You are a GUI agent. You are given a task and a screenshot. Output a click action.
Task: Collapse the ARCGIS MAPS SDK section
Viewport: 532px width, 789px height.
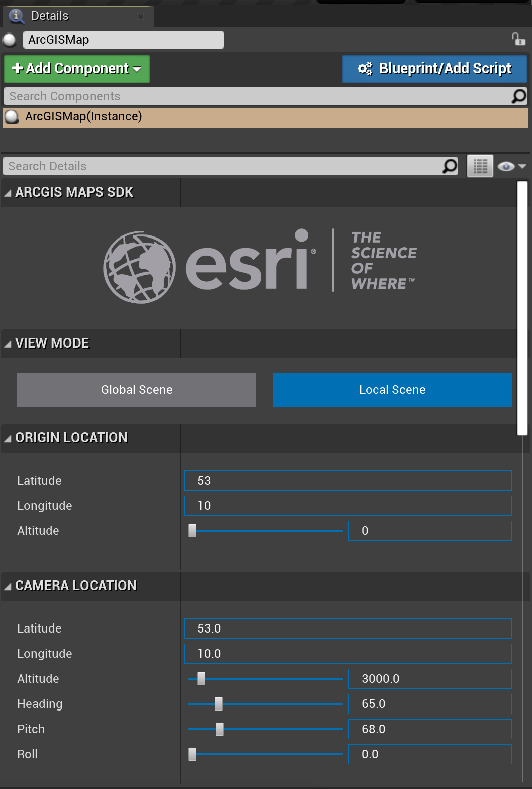pyautogui.click(x=8, y=193)
